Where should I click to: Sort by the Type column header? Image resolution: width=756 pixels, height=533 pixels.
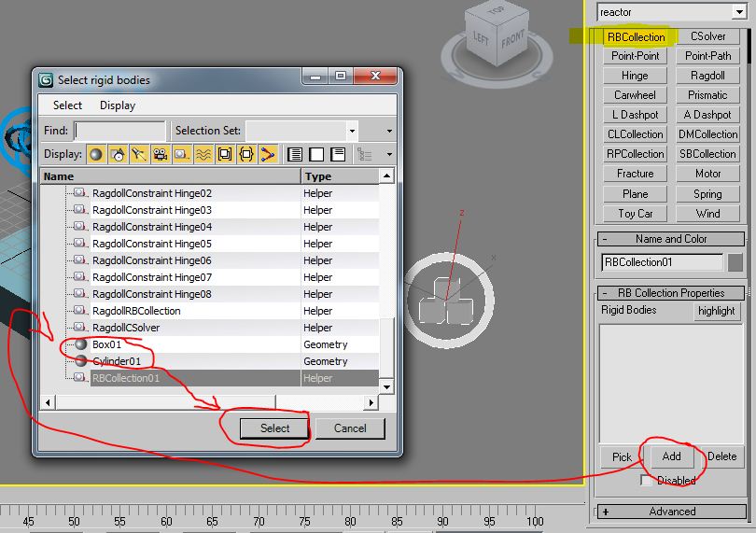340,176
